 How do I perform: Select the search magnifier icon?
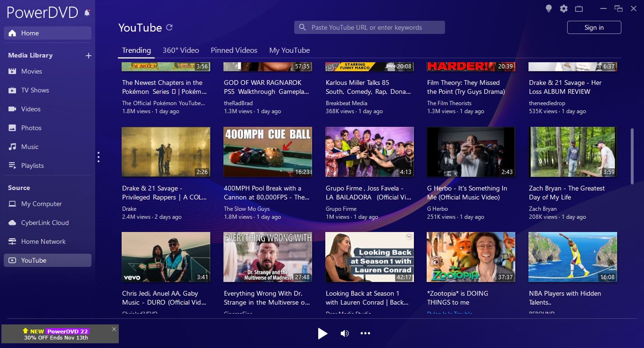[303, 27]
